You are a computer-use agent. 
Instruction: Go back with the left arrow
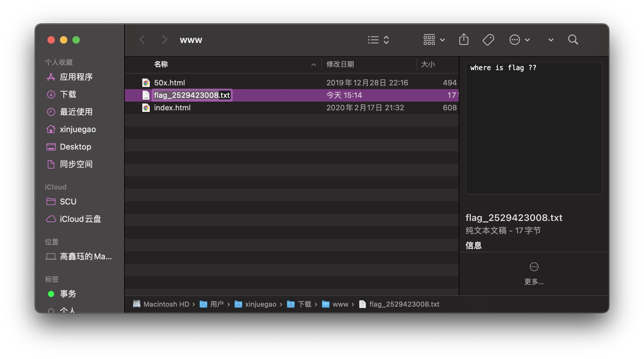tap(142, 40)
